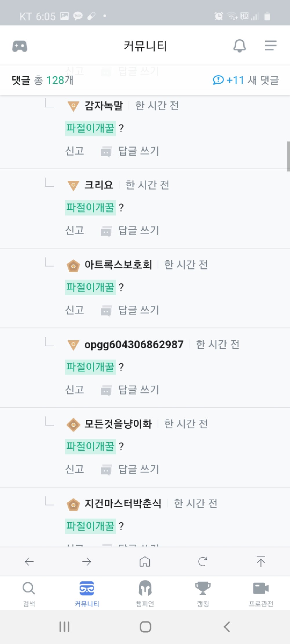This screenshot has width=290, height=644.
Task: Open the 검색 search tab
Action: click(x=29, y=594)
